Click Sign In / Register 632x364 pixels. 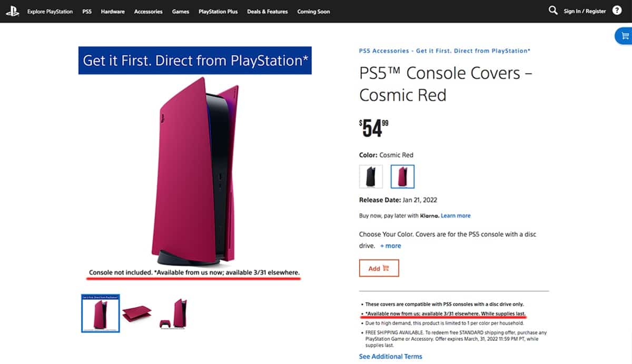click(x=585, y=11)
